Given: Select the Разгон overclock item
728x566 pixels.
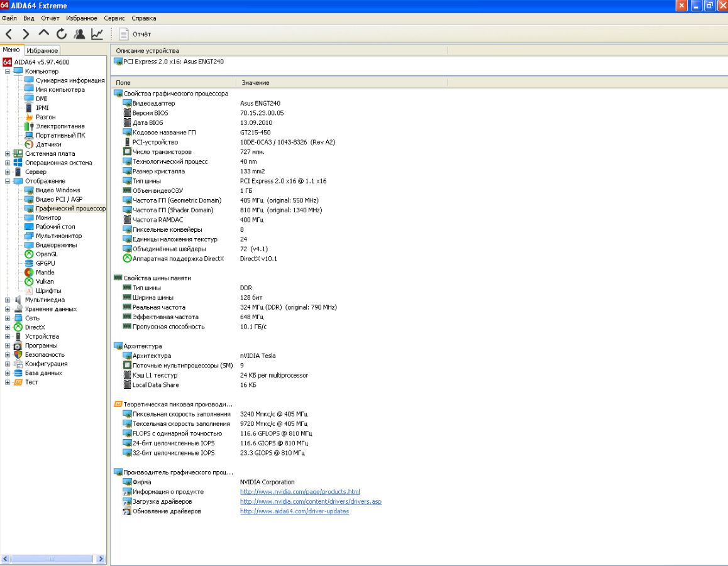Looking at the screenshot, I should pos(45,117).
